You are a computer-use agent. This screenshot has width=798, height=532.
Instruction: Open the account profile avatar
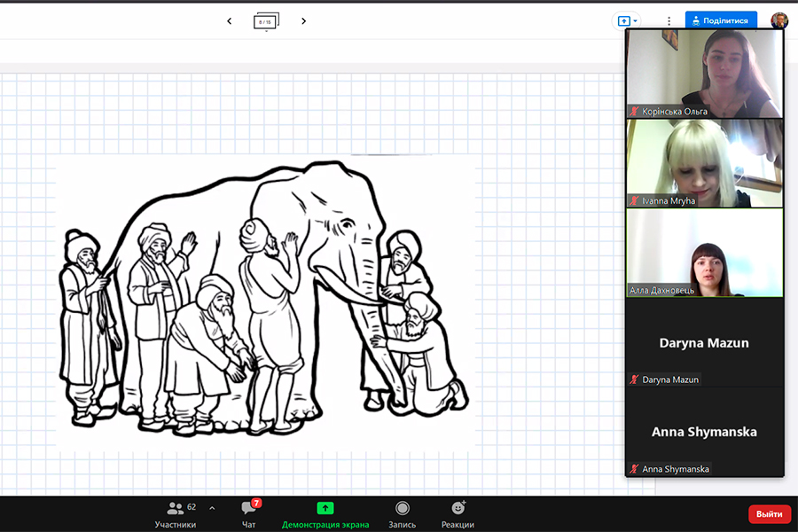[x=778, y=20]
